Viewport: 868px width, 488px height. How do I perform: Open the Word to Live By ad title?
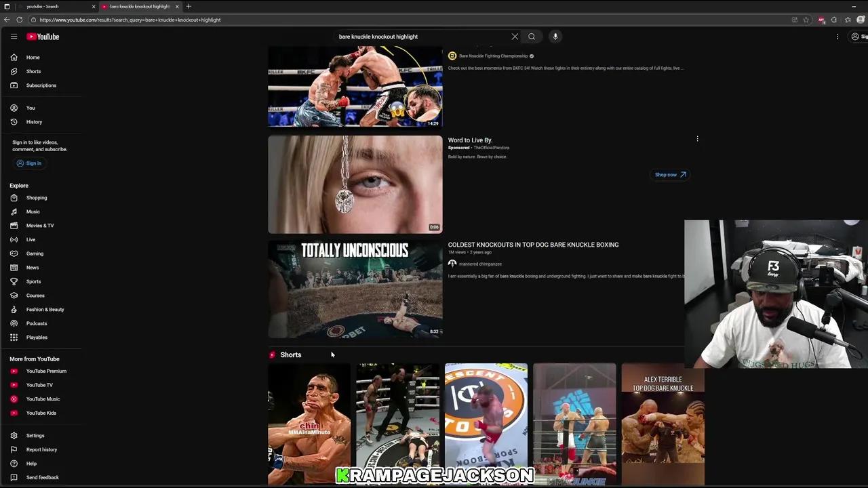click(470, 140)
